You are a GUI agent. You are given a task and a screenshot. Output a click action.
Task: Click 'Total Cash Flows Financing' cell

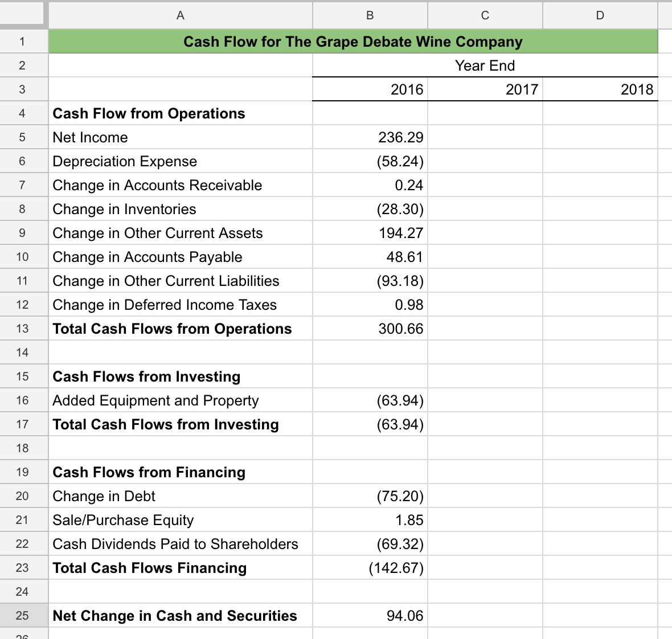pyautogui.click(x=181, y=568)
